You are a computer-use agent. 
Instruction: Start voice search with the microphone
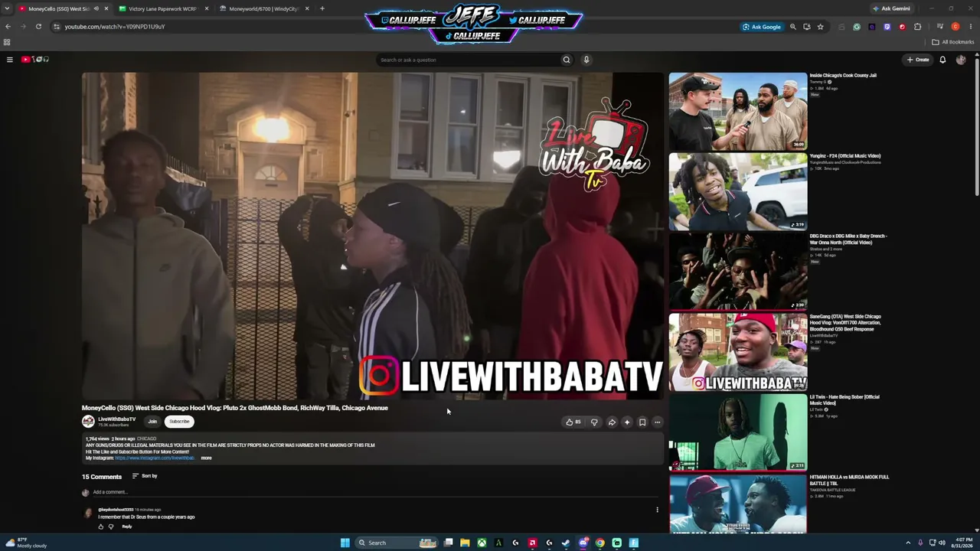[x=586, y=60]
